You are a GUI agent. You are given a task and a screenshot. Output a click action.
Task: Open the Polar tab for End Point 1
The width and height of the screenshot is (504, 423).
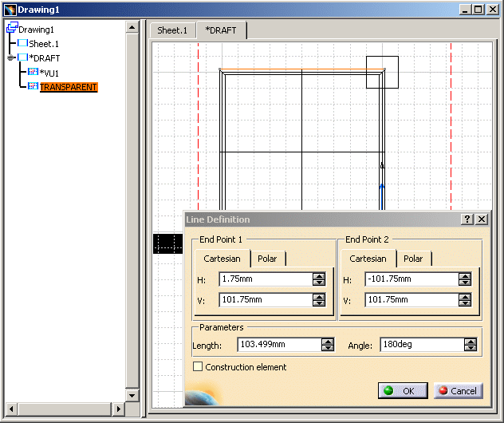tap(267, 259)
